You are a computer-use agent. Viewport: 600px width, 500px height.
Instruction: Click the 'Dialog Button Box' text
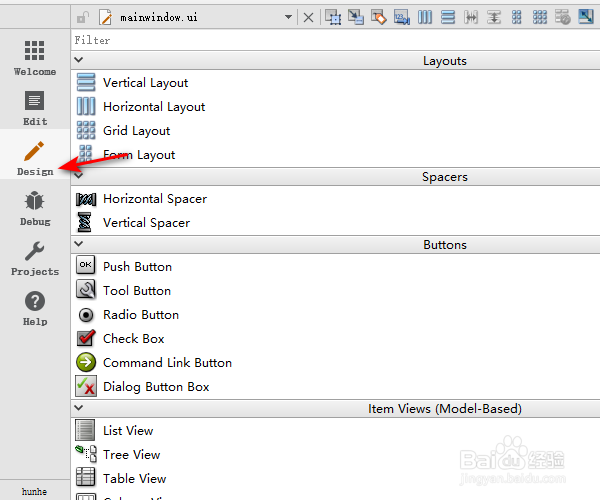point(156,387)
